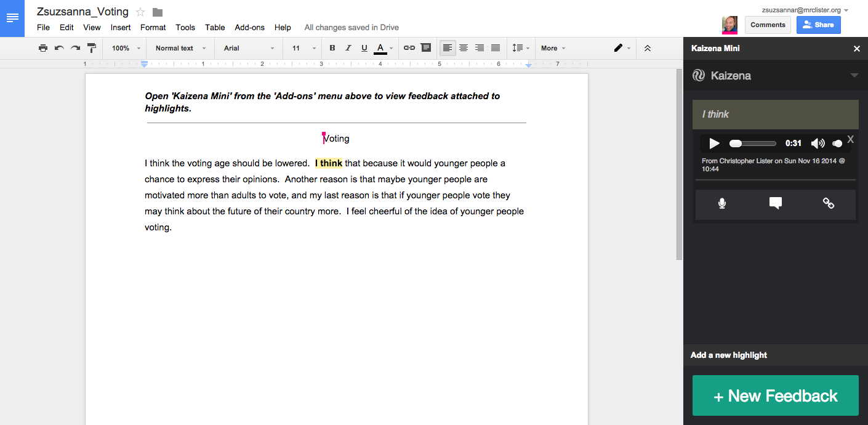The width and height of the screenshot is (868, 425).
Task: Open the Edit menu
Action: point(66,27)
